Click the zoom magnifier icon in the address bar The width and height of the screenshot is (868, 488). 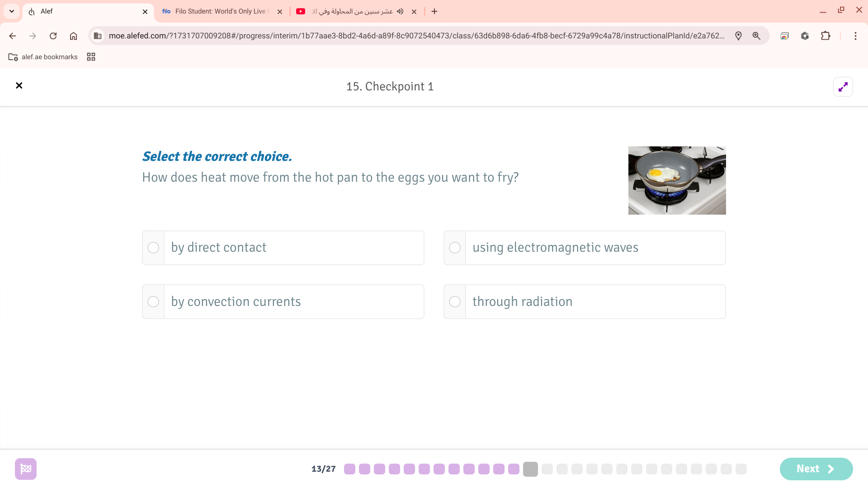(756, 36)
